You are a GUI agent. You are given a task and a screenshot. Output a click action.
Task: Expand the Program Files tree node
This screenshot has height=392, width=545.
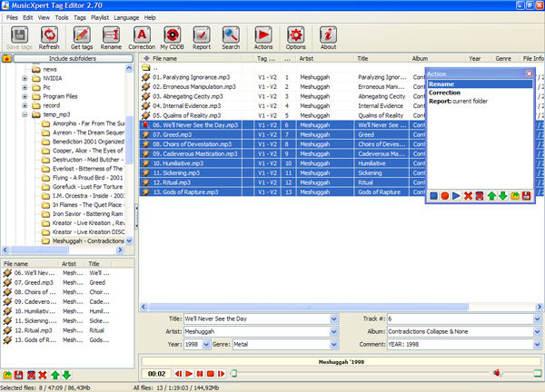click(25, 96)
